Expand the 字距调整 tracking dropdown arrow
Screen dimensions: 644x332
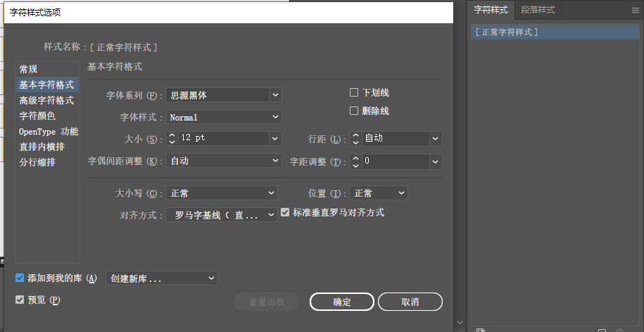436,161
